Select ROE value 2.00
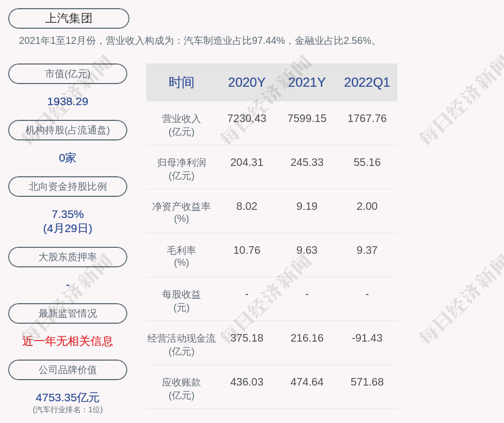 [367, 206]
